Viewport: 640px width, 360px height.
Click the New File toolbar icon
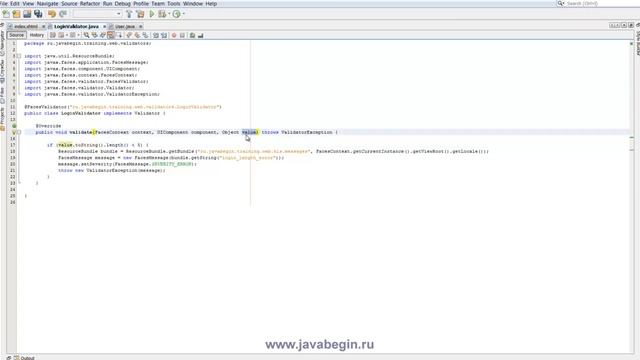(6, 14)
